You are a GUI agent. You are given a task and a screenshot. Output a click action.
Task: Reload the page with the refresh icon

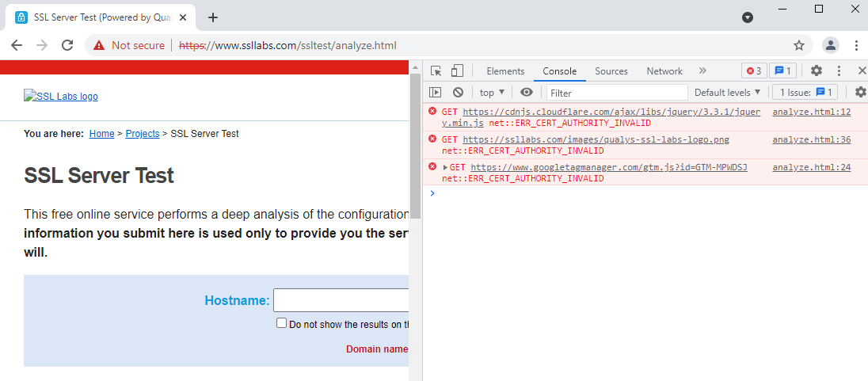67,45
